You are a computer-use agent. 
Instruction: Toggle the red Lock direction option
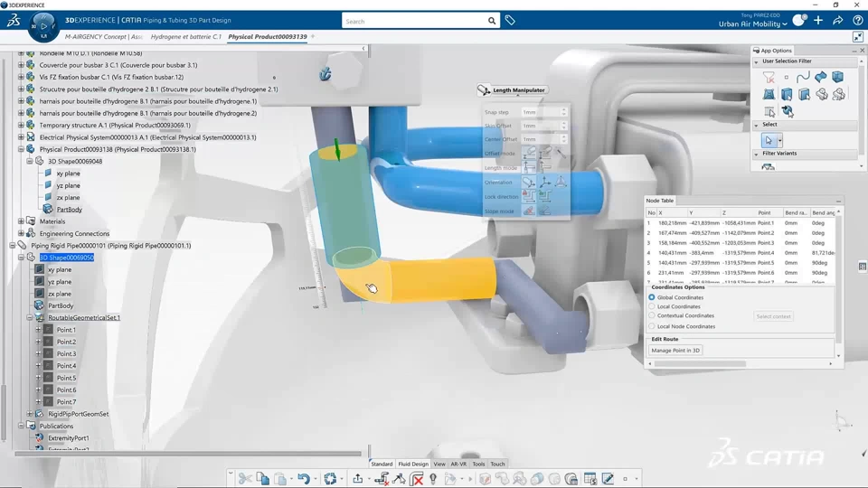[x=529, y=196]
